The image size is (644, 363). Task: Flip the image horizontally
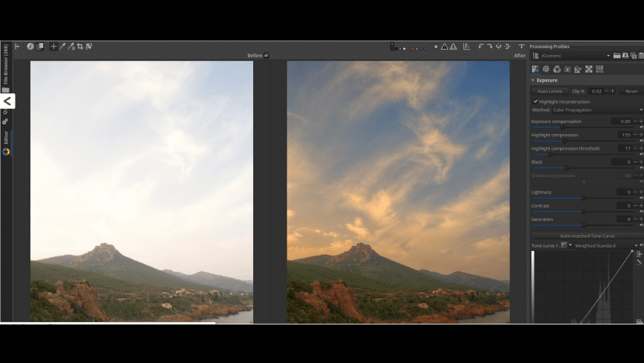click(x=508, y=47)
